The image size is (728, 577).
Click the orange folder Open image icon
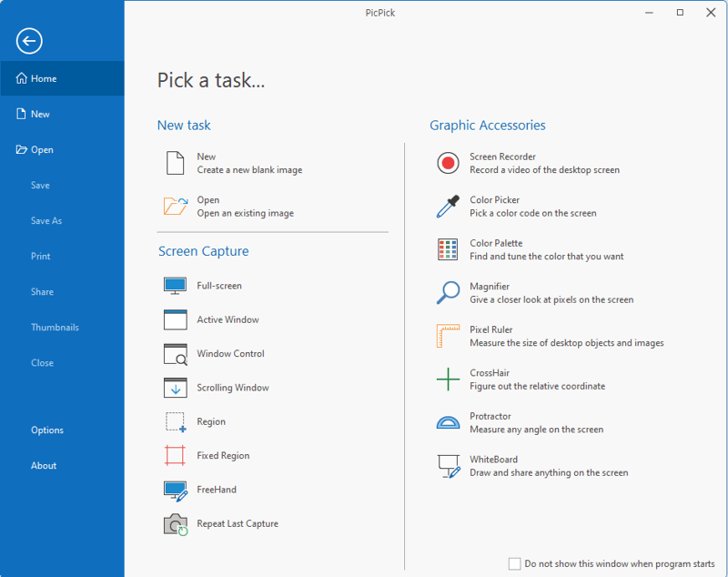point(176,206)
